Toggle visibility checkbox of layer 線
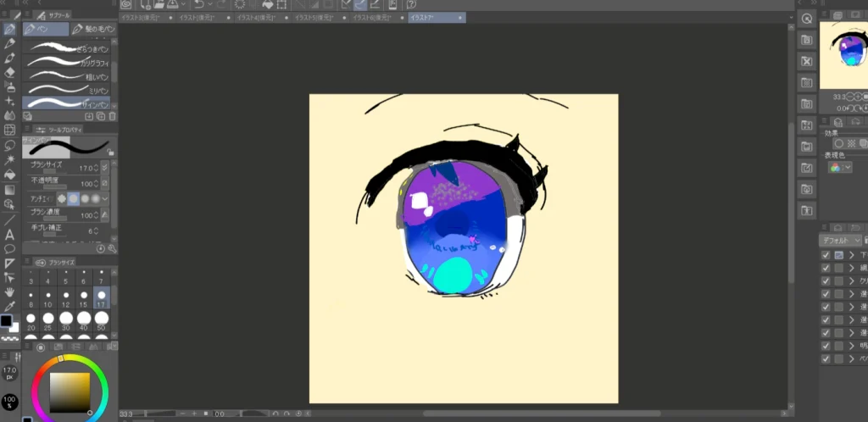The width and height of the screenshot is (868, 422). pos(826,269)
